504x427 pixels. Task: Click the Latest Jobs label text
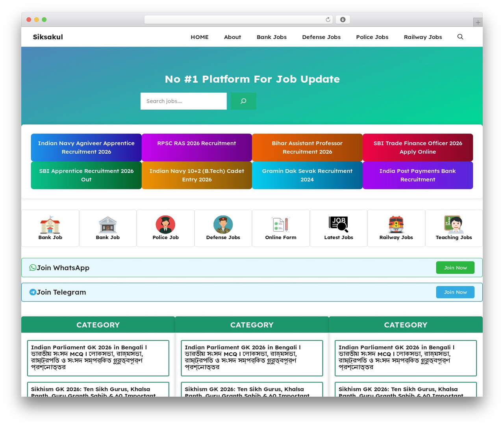tap(339, 238)
